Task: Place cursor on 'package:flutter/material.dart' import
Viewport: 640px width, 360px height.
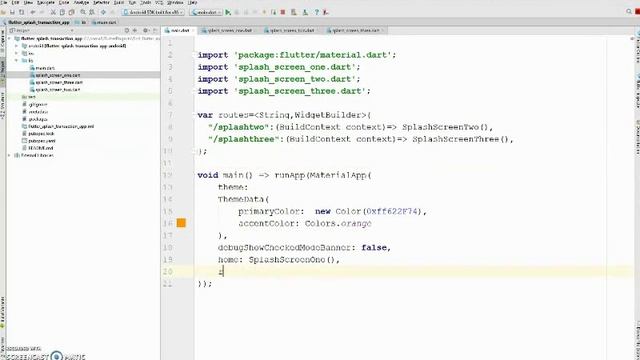Action: coord(312,55)
